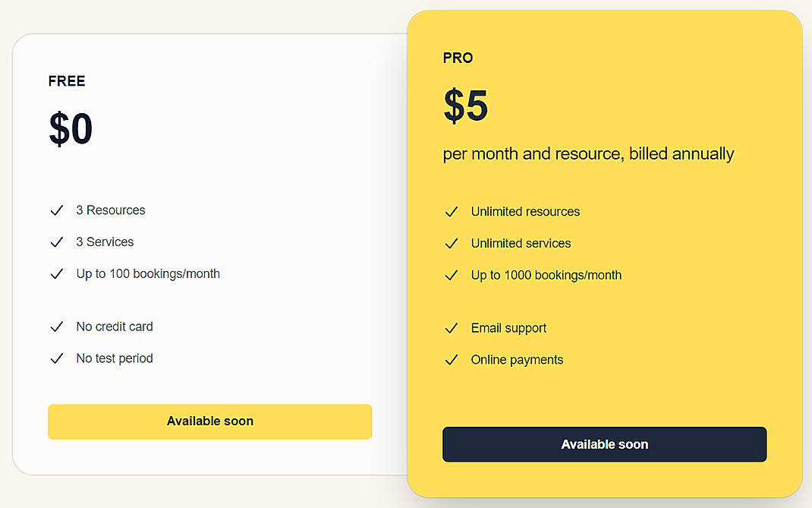
Task: Click the checkmark next to Unlimited resources
Action: coord(452,212)
